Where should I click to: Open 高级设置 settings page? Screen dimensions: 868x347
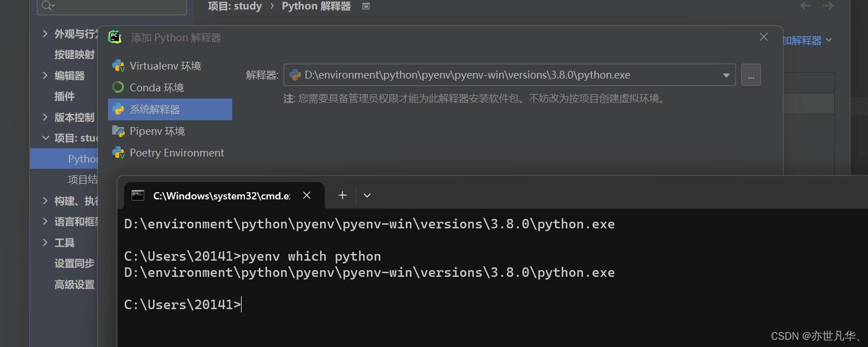(x=75, y=285)
